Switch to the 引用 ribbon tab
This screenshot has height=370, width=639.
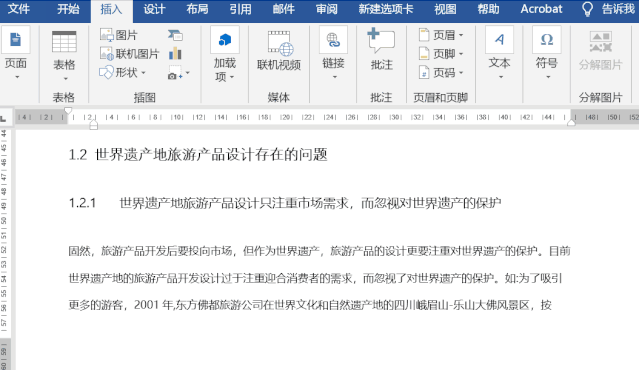click(x=240, y=9)
